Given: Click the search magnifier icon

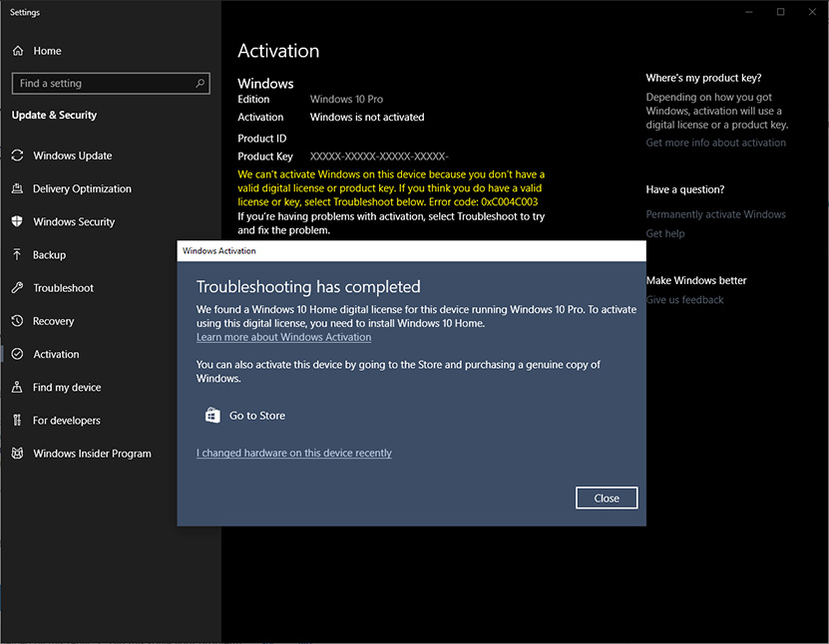Looking at the screenshot, I should point(201,84).
